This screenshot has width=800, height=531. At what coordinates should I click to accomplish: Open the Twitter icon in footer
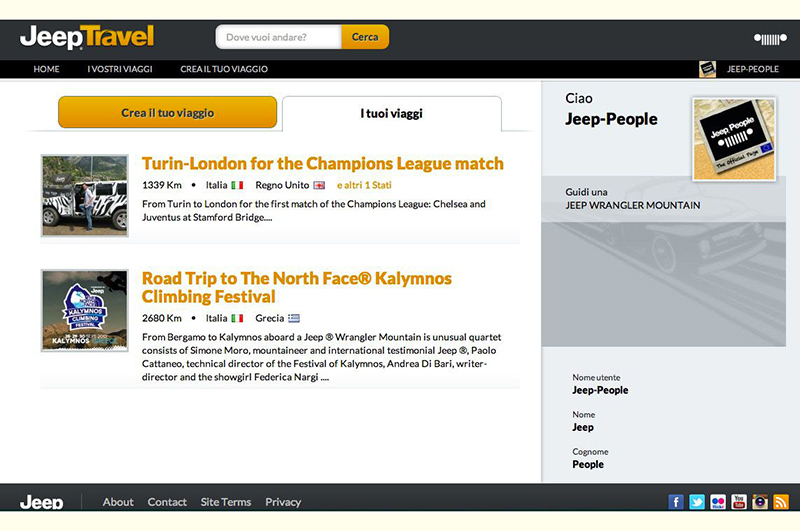click(697, 502)
